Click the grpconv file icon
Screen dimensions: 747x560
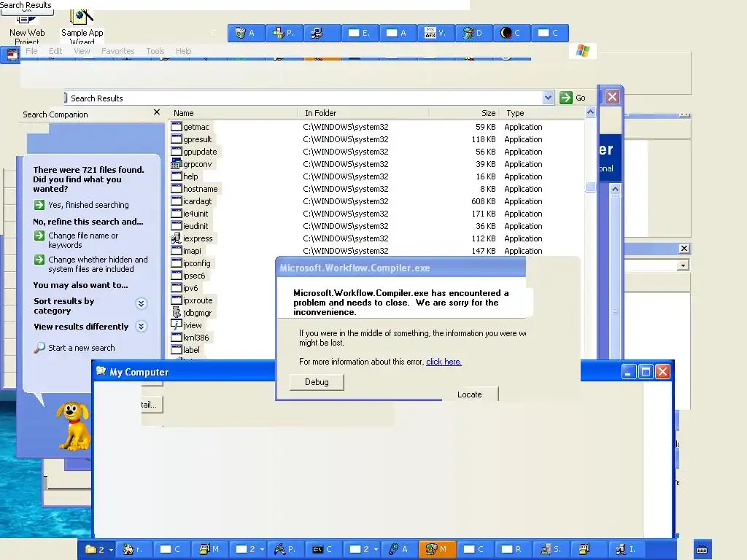point(177,164)
